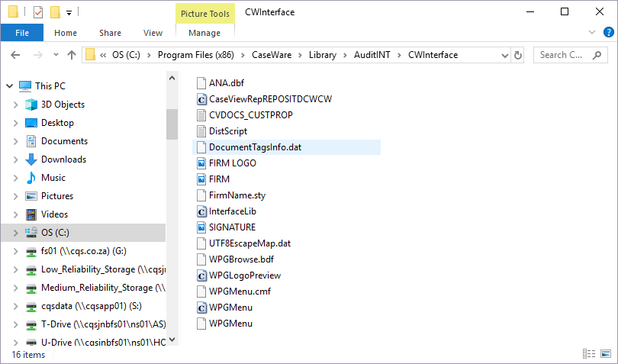Expand the Desktop tree node
Screen dimensions: 618x364
[16, 123]
